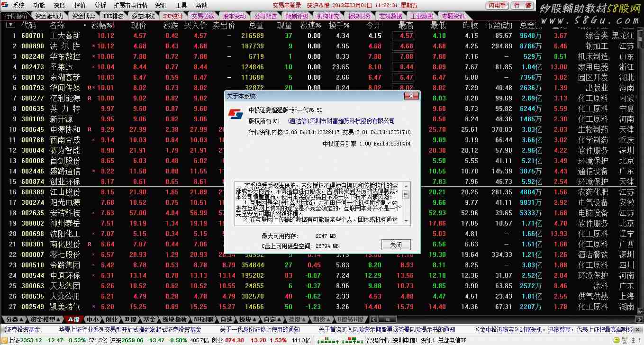Viewport: 644px width, 345px height.
Task: Click the Shanghai index icon at status bar start
Action: [4, 340]
